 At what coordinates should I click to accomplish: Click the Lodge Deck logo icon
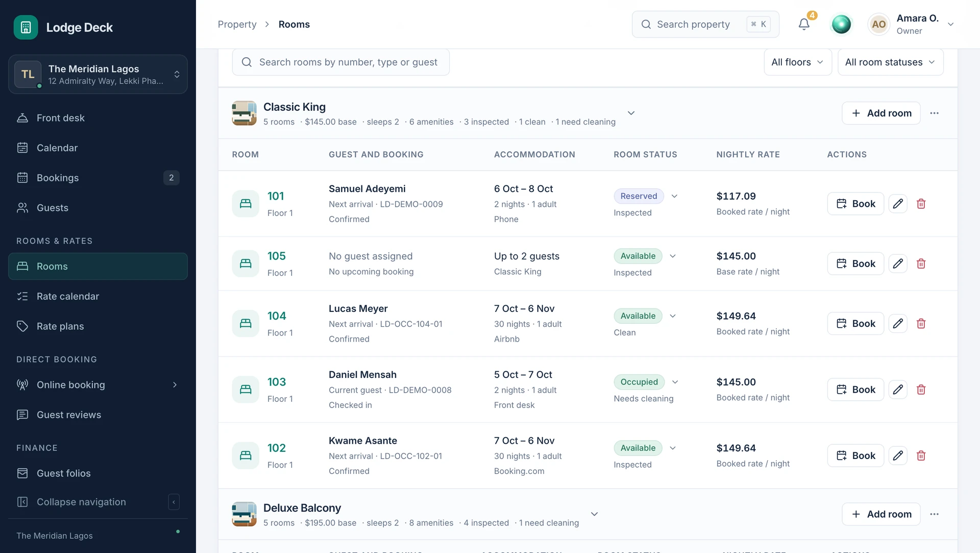(26, 27)
